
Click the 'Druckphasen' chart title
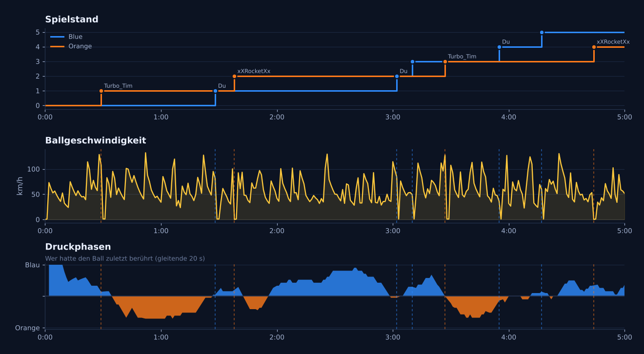pos(78,247)
